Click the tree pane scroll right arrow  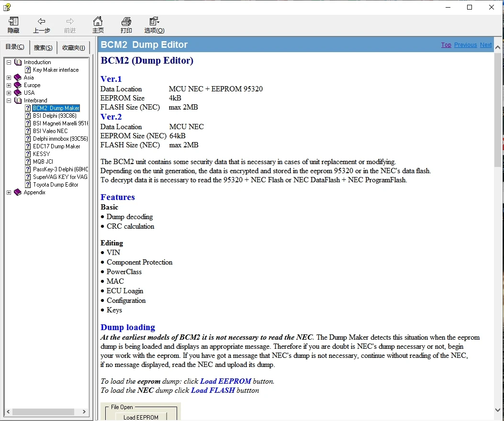click(x=84, y=412)
